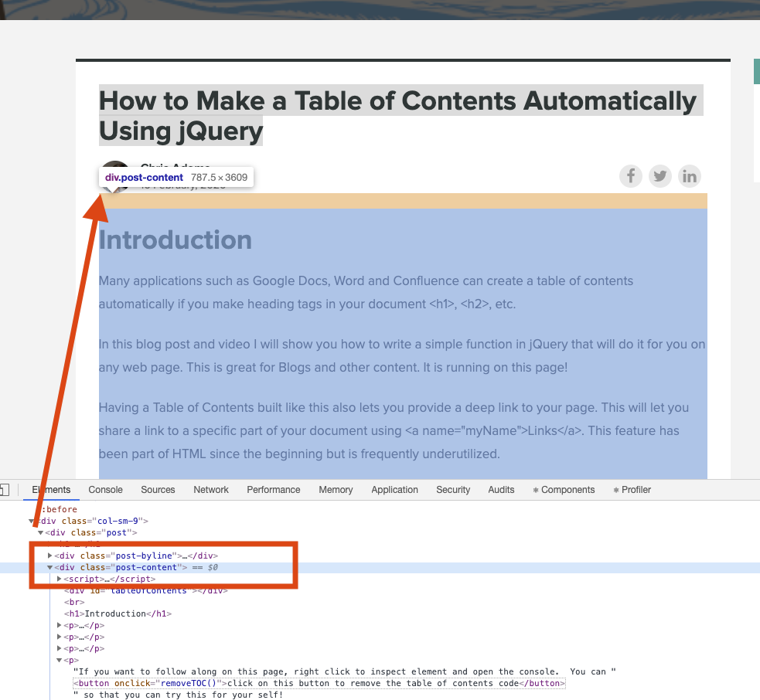The height and width of the screenshot is (700, 760).
Task: Select the tableOfContents div row
Action: (x=146, y=591)
